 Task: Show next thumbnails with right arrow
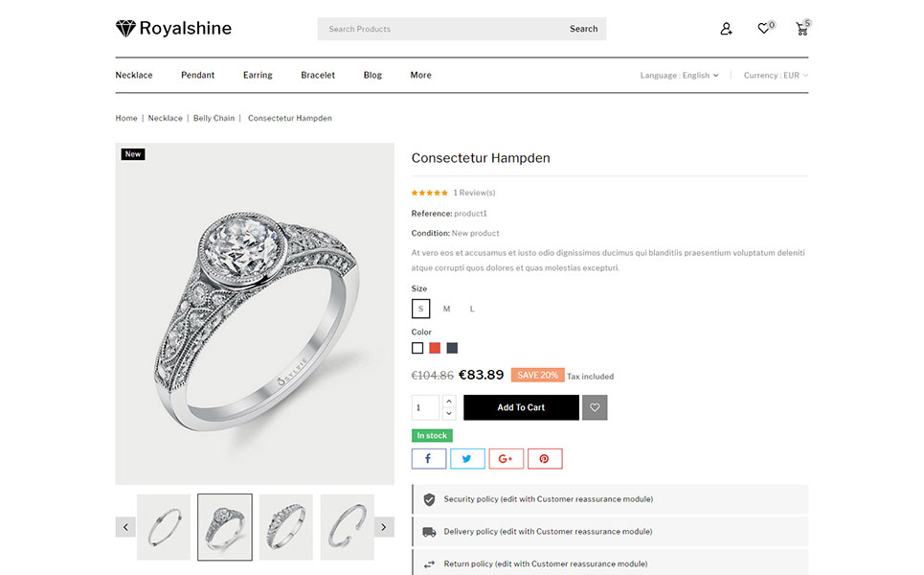coord(384,527)
